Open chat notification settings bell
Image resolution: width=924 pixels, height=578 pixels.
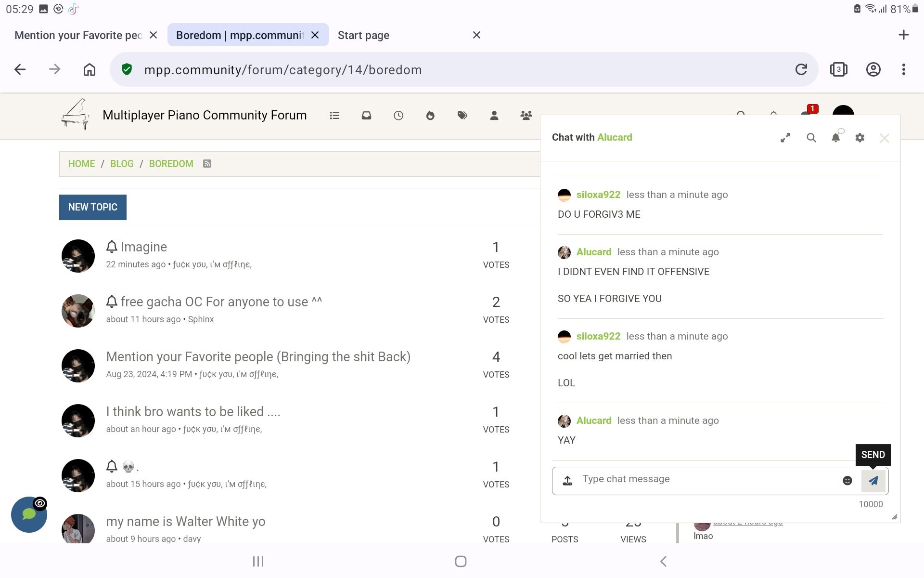(836, 137)
